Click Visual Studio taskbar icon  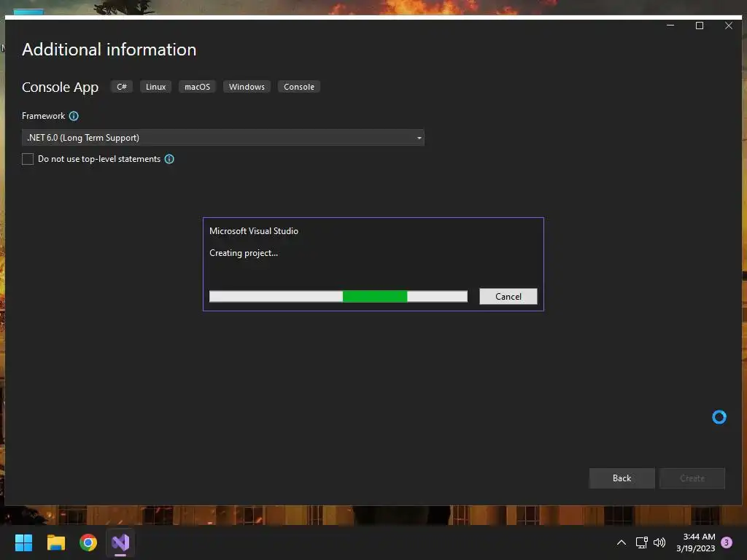(120, 542)
